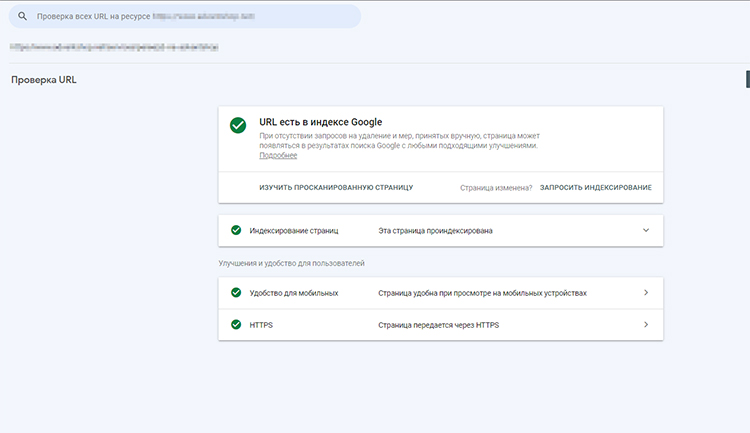
Task: Click the large green checkmark beside the index status title
Action: (238, 125)
